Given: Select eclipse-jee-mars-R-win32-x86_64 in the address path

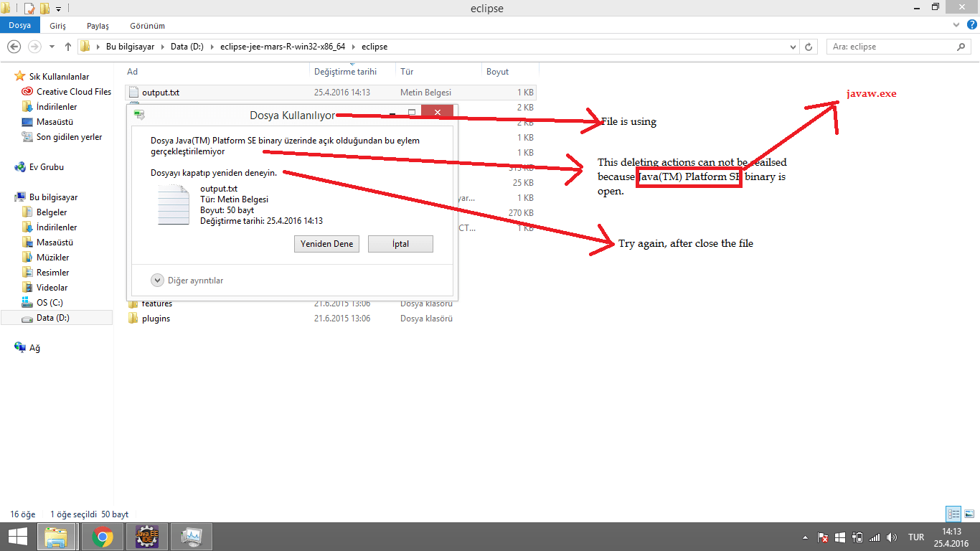Looking at the screenshot, I should [x=282, y=47].
